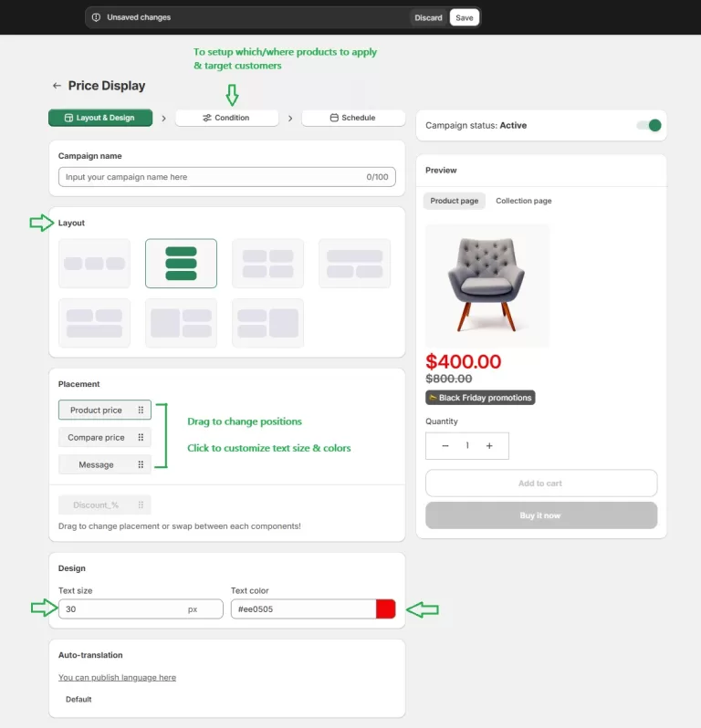Increase quantity with the plus button
This screenshot has width=701, height=728.
[x=489, y=446]
